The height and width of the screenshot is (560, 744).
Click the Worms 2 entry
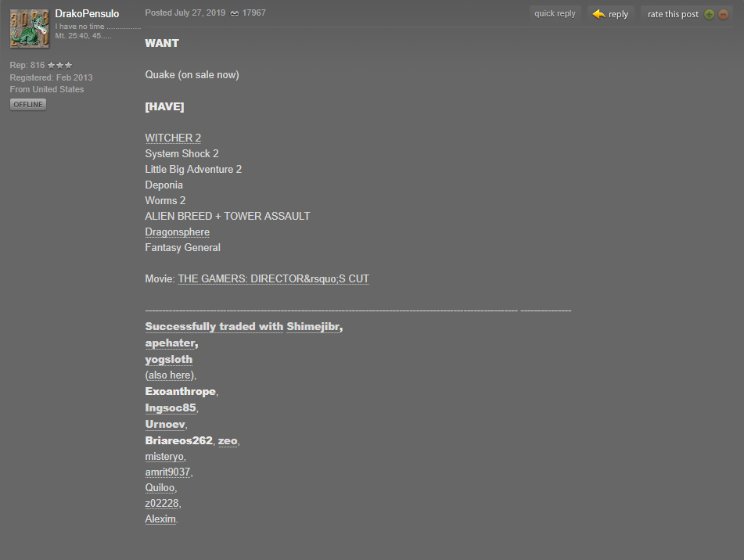coord(165,200)
